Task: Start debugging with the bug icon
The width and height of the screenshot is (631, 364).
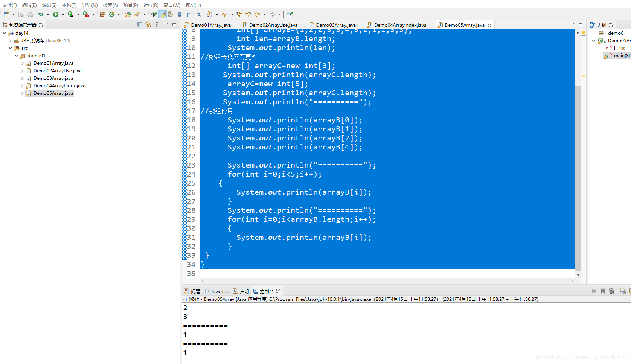Action: click(41, 14)
